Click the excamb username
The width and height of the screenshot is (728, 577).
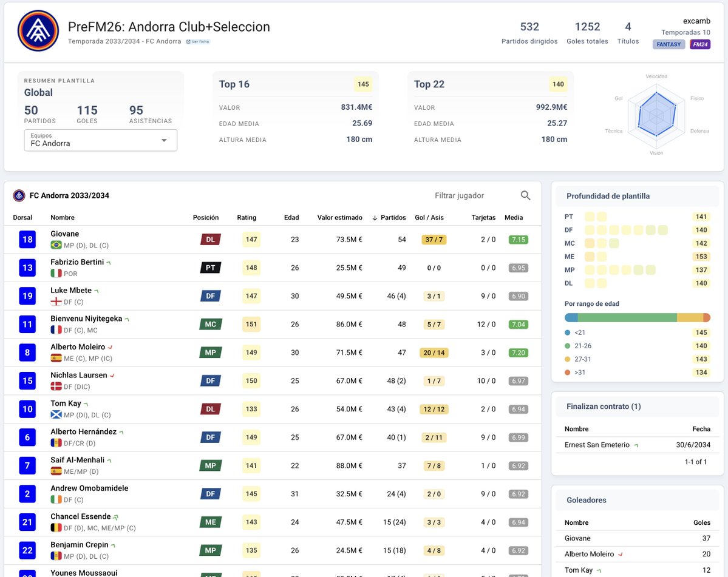click(x=696, y=21)
